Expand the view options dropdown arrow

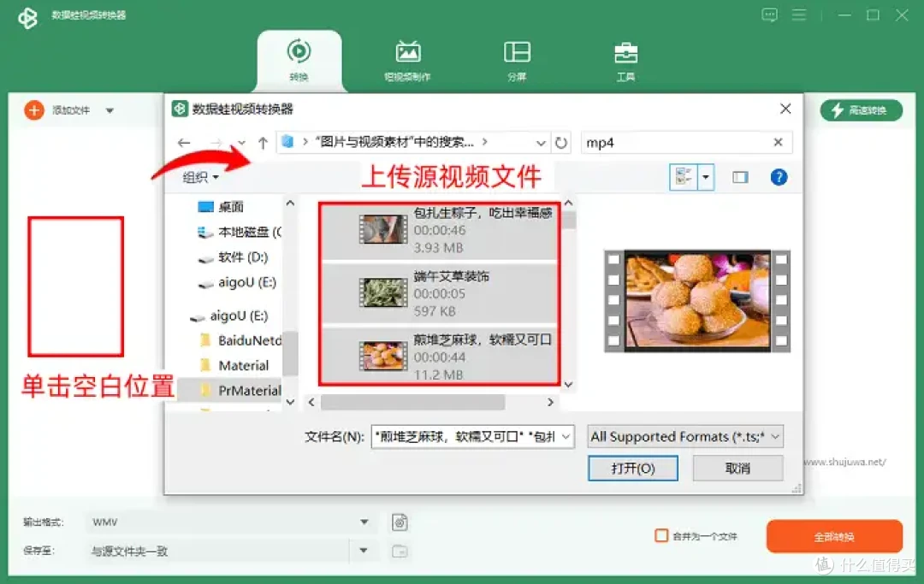click(x=705, y=177)
